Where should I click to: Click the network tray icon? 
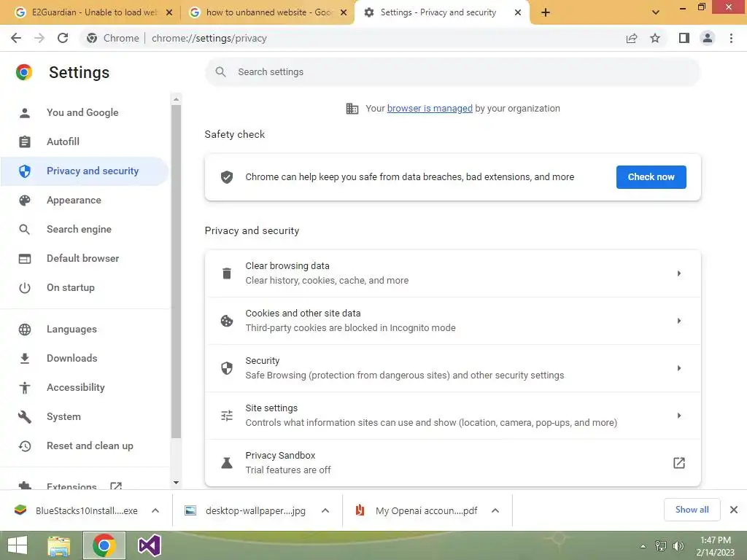pyautogui.click(x=661, y=546)
